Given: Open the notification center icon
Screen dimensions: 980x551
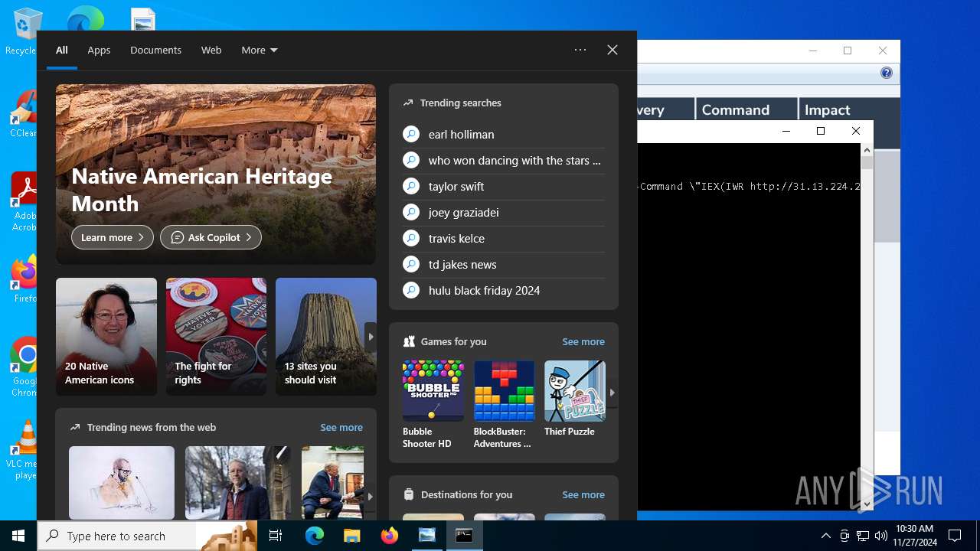Looking at the screenshot, I should click(955, 536).
